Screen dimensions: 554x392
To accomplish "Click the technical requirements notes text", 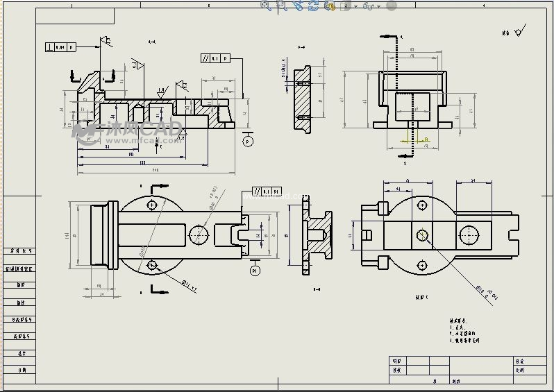I will tap(464, 331).
